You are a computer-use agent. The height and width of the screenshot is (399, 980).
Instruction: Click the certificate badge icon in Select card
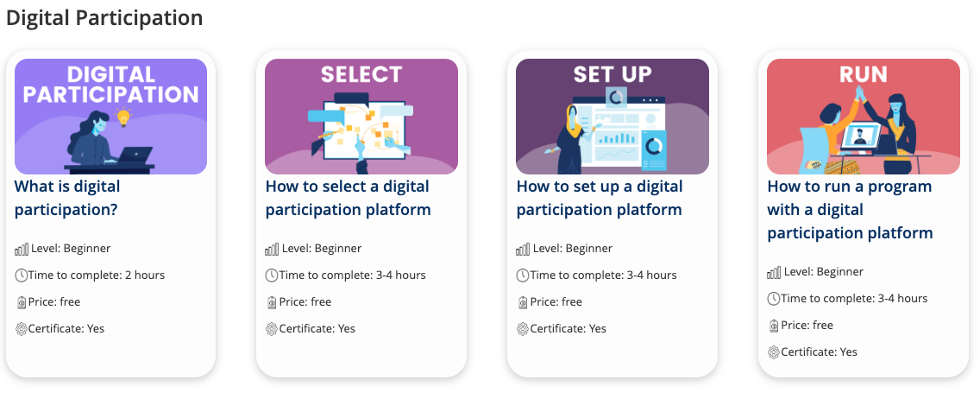point(272,329)
